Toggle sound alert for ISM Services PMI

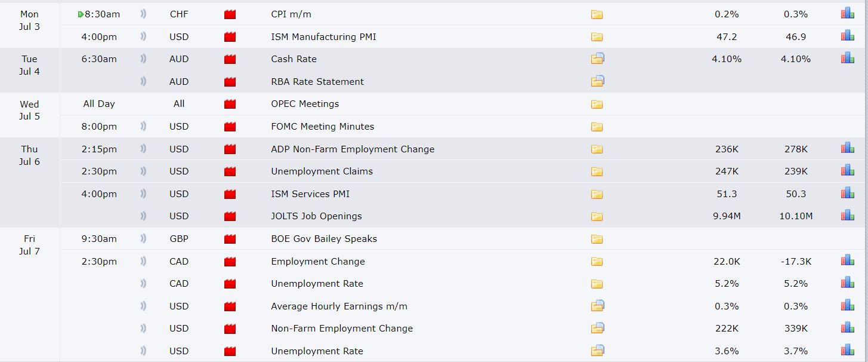pyautogui.click(x=144, y=194)
